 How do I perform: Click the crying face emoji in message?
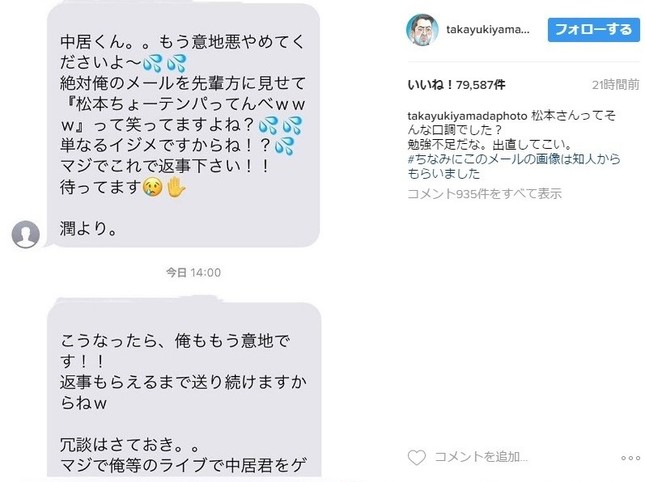click(152, 188)
